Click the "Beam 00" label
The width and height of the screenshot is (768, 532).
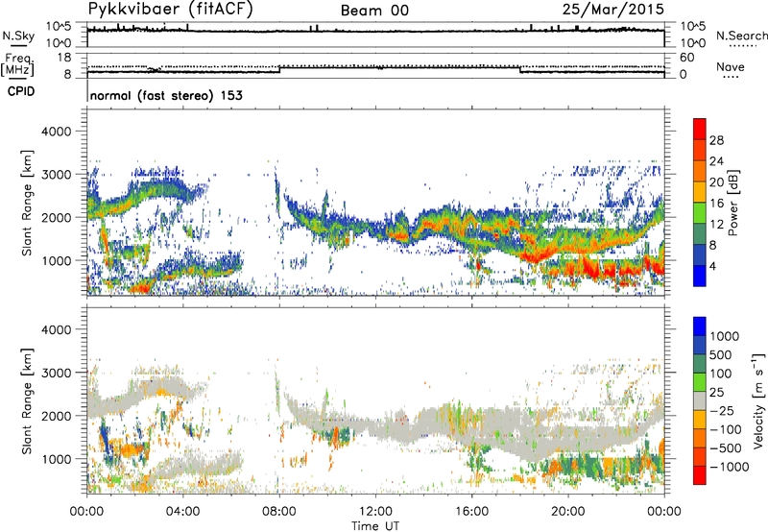374,11
